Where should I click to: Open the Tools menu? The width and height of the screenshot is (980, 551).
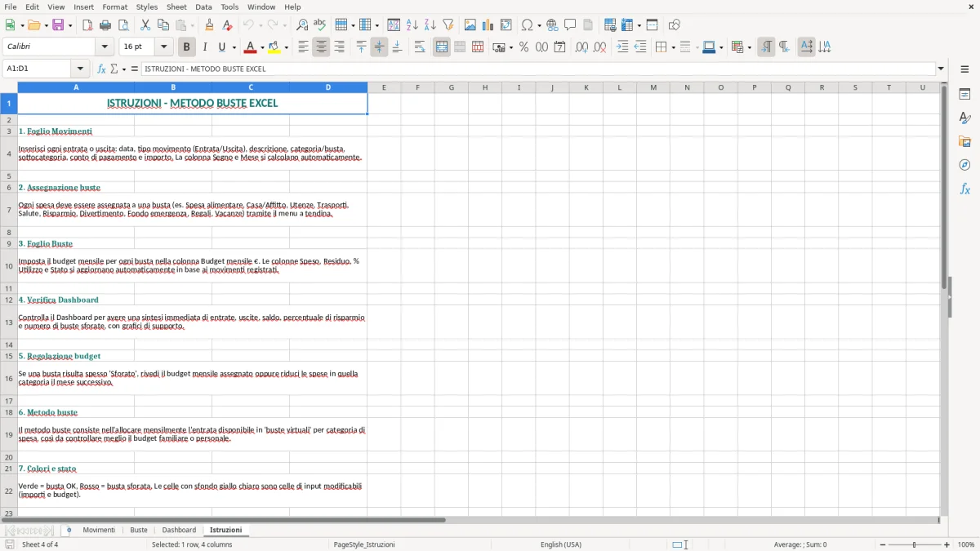[x=229, y=7]
